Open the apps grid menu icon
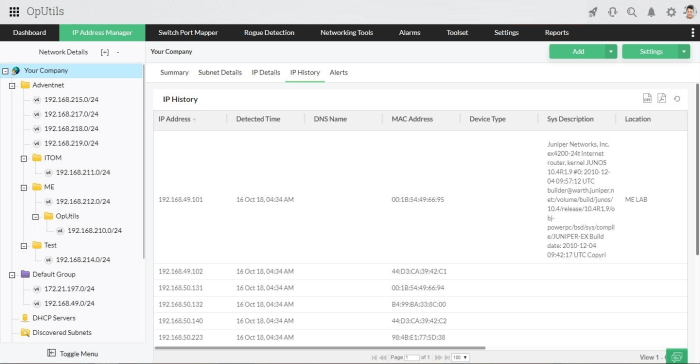Viewport: 700px width, 364px height. point(14,12)
